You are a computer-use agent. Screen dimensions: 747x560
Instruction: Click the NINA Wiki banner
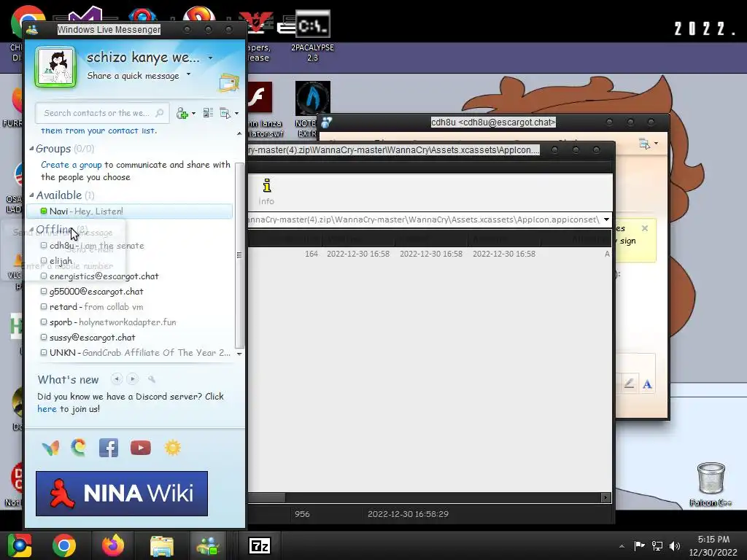[x=122, y=494]
